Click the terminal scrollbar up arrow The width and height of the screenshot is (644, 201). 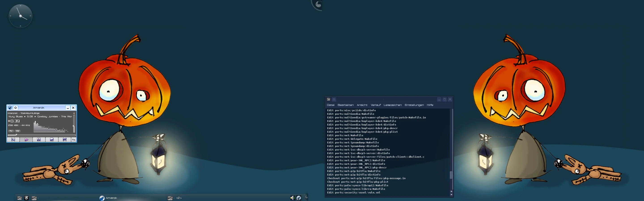click(451, 191)
